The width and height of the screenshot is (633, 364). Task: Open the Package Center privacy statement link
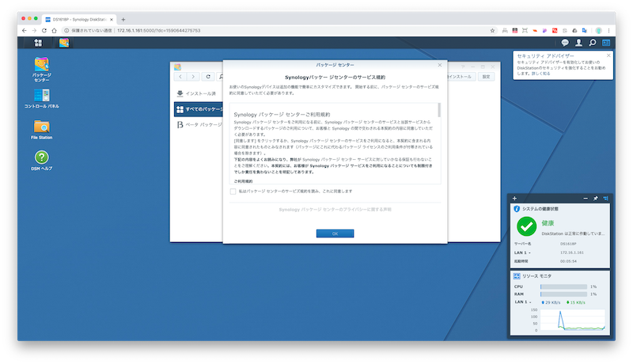click(x=335, y=210)
